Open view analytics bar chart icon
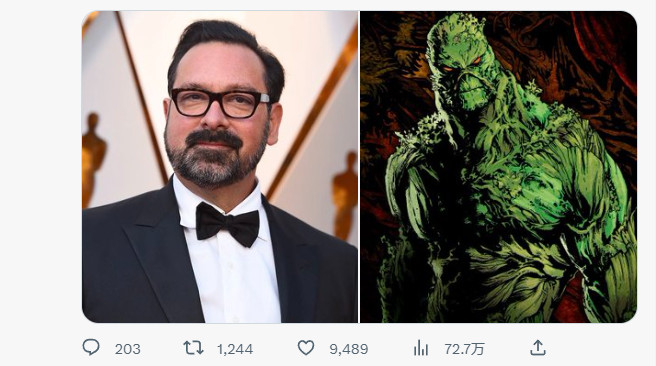 (420, 348)
